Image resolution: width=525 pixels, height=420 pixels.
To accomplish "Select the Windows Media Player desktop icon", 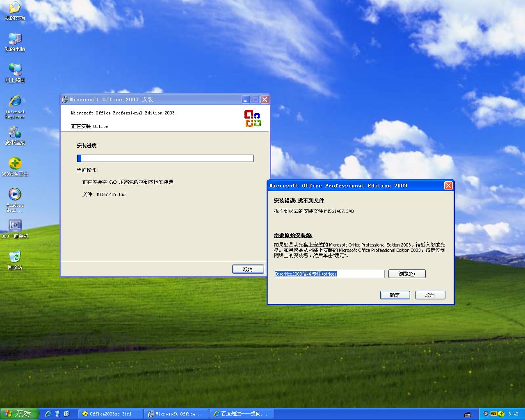I will [15, 200].
